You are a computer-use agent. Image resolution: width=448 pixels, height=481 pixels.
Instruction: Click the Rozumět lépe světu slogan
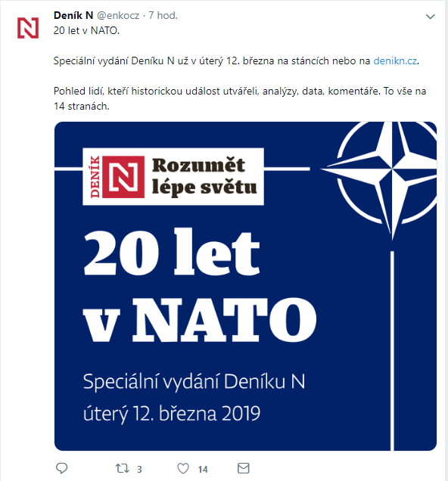[x=204, y=177]
